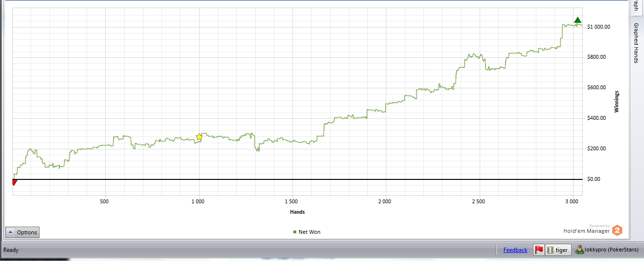Click the $1 000.00 winnings axis label

click(598, 27)
